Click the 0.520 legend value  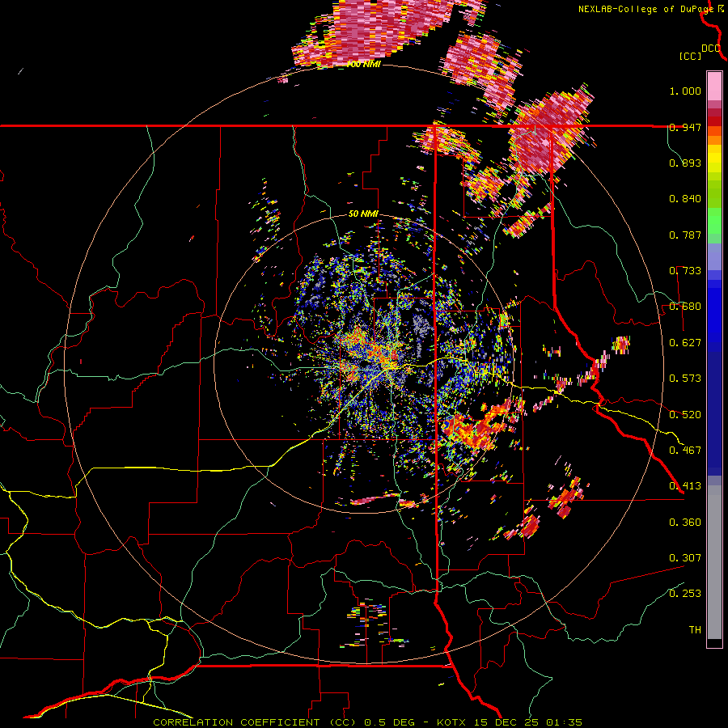pos(685,415)
